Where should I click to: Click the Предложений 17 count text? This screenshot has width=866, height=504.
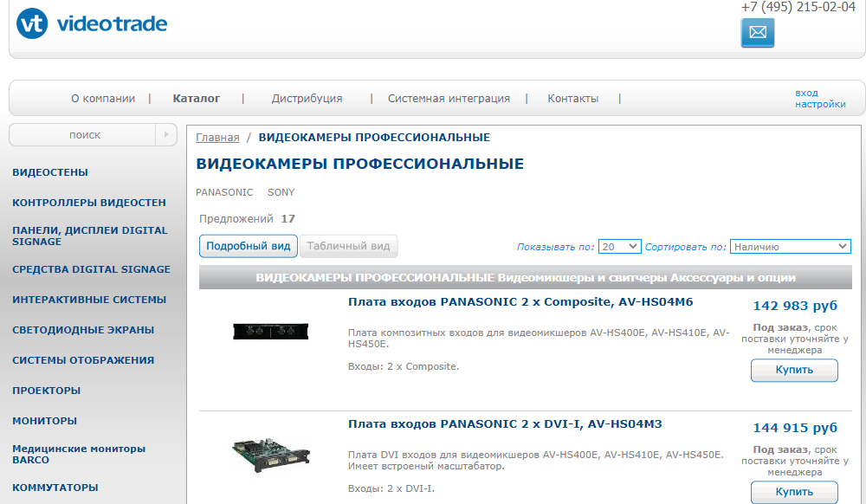pos(247,218)
